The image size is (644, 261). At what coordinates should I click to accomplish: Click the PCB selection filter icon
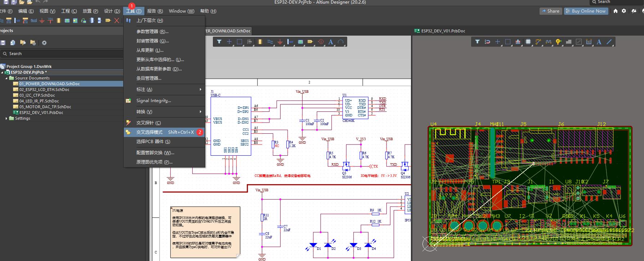[477, 42]
